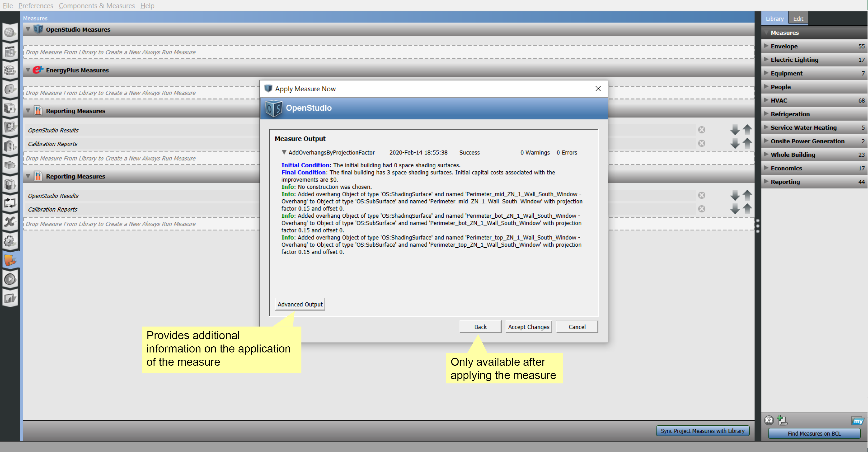Open the Preferences menu
Screen dimensions: 868x452
pos(35,5)
